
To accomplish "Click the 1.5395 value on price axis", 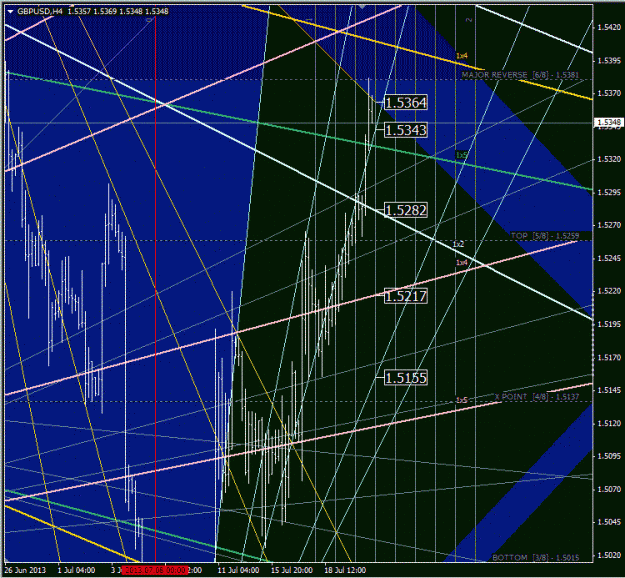I will 609,61.
